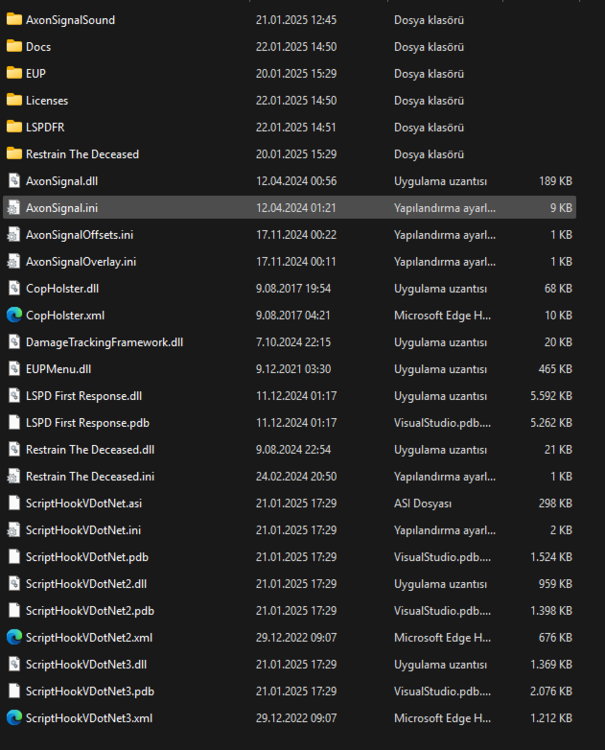Click the ScriptHookVDotNet.pdb file icon
Image resolution: width=605 pixels, height=750 pixels.
[14, 556]
